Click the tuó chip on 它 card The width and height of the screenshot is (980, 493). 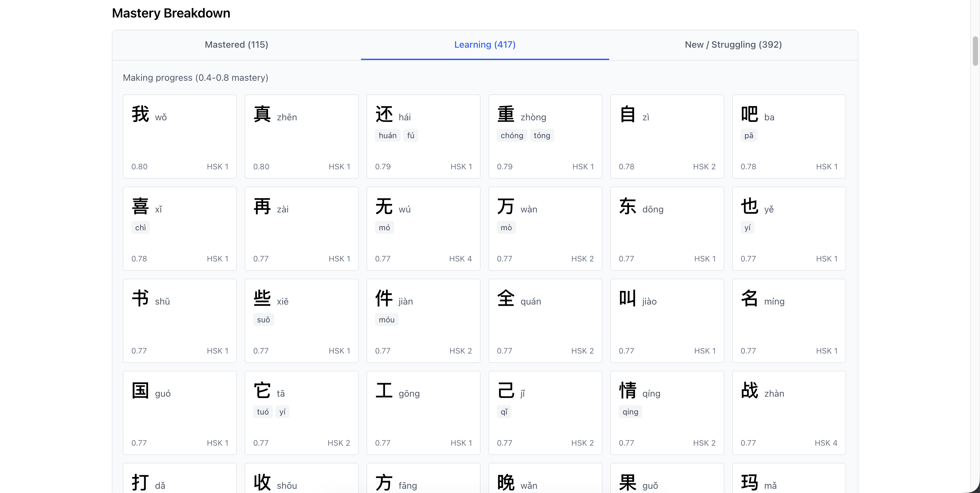(x=262, y=412)
